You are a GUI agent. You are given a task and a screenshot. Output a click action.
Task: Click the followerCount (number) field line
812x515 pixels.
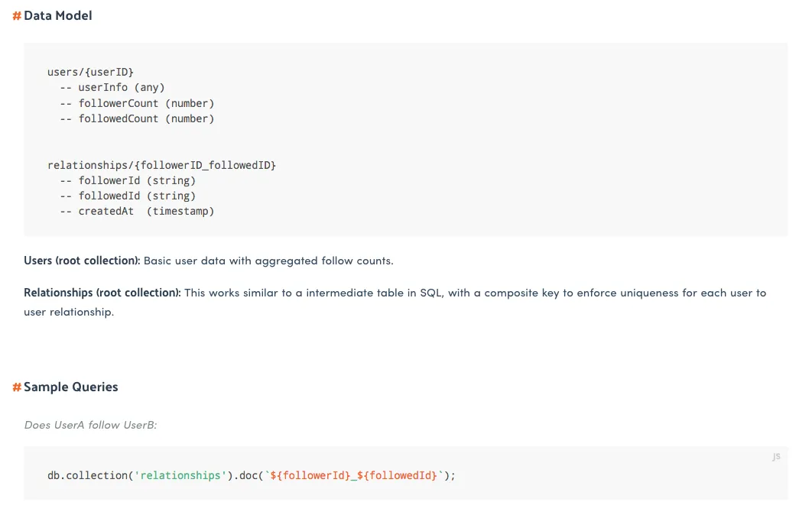pos(145,103)
